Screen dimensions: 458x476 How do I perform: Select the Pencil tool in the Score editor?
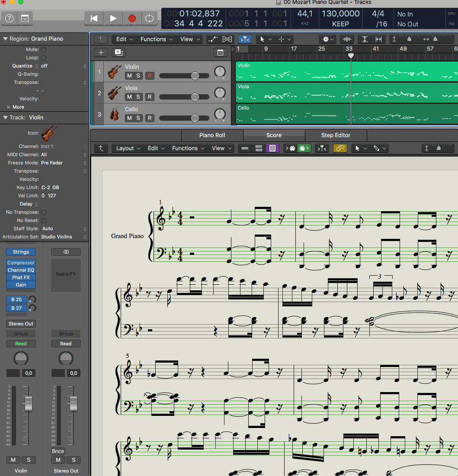[x=377, y=148]
